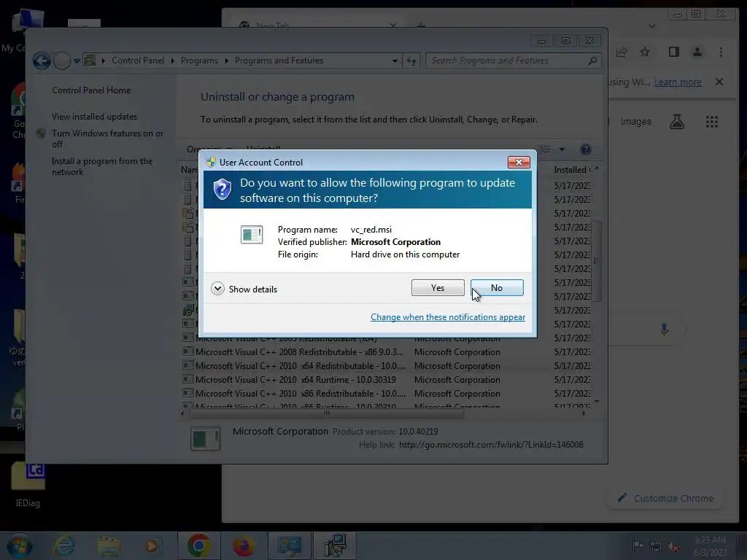This screenshot has width=747, height=560.
Task: Click the horizontal scrollbar of the program list
Action: click(326, 413)
